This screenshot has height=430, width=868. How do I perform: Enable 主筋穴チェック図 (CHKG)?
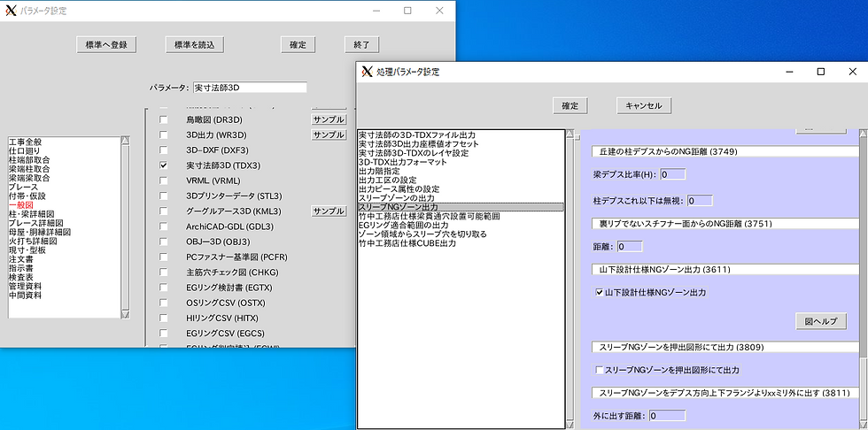pos(163,272)
